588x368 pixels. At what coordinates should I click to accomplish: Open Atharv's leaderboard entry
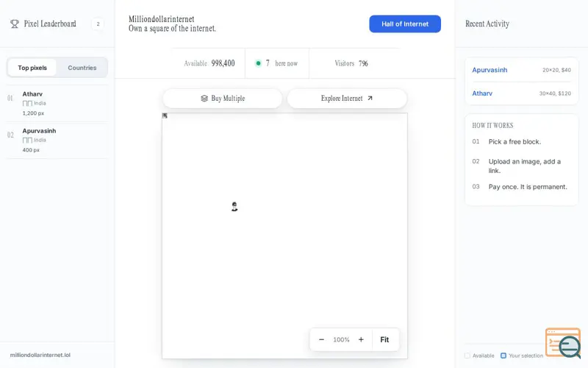57,103
